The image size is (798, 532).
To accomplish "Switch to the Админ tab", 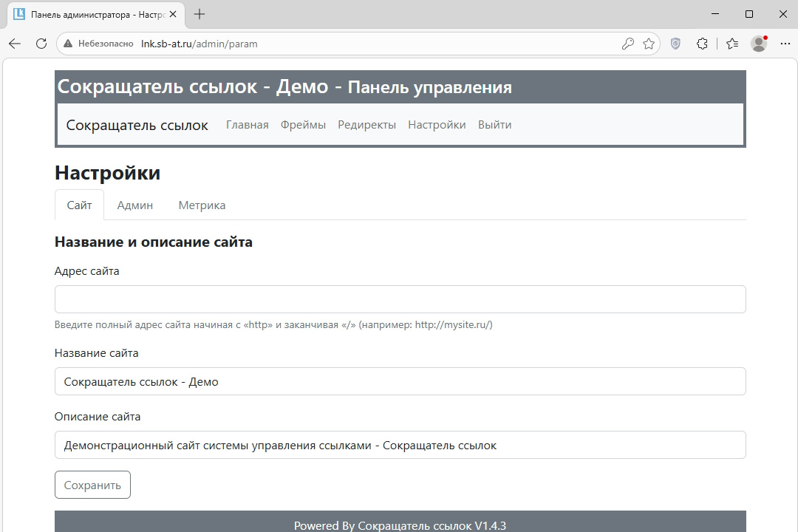I will pyautogui.click(x=134, y=205).
